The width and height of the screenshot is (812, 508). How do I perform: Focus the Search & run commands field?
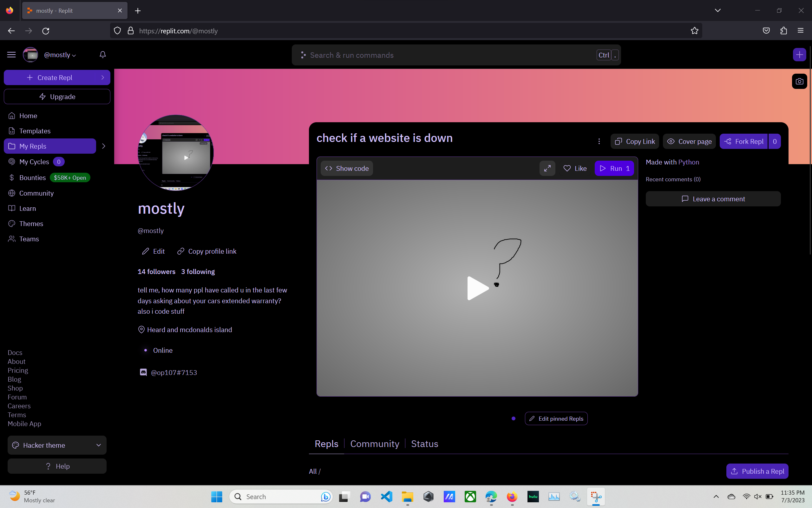tap(456, 55)
